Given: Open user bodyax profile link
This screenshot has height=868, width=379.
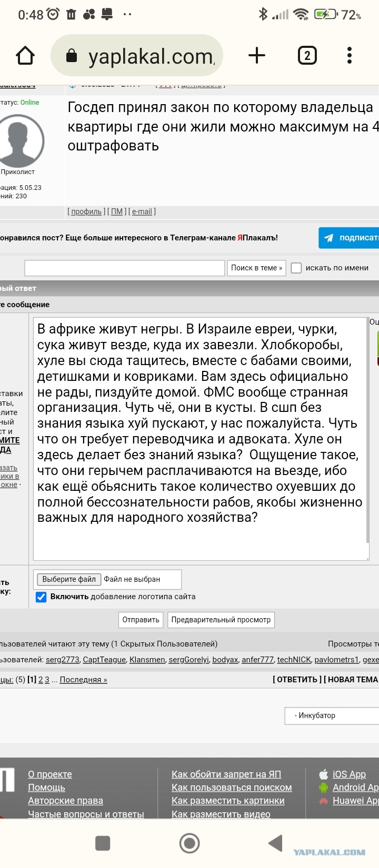Looking at the screenshot, I should tap(225, 660).
